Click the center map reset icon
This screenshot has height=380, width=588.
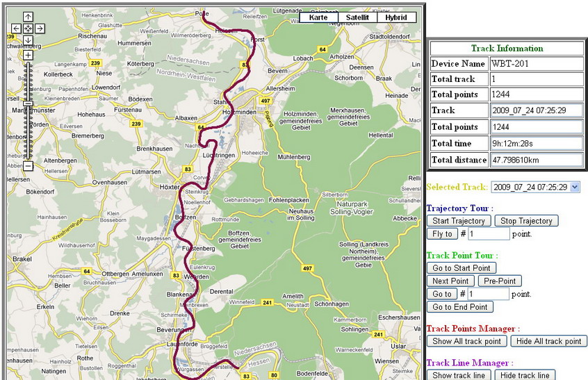pyautogui.click(x=28, y=28)
